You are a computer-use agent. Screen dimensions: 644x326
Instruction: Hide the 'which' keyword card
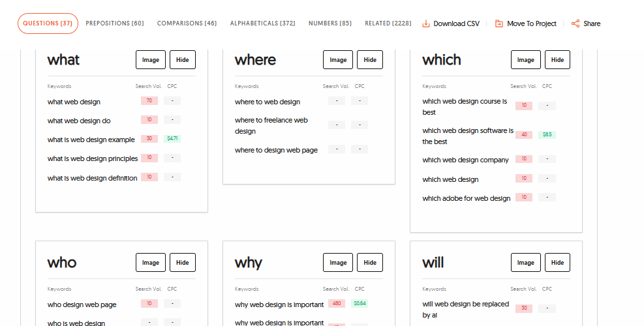557,60
